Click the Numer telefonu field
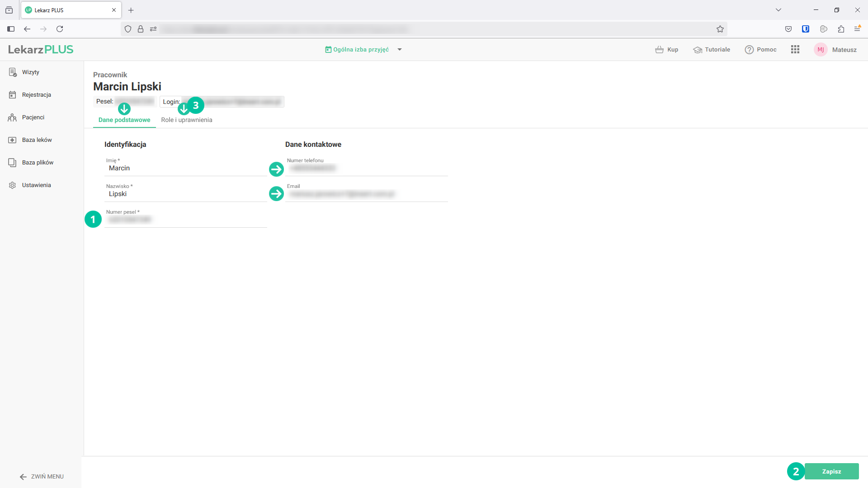Screen dimensions: 868x488 pyautogui.click(x=366, y=169)
